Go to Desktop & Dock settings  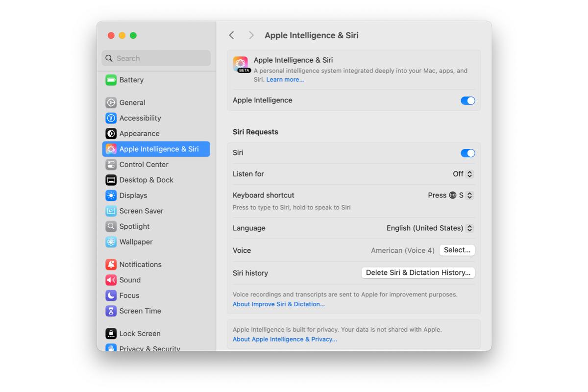(156, 180)
